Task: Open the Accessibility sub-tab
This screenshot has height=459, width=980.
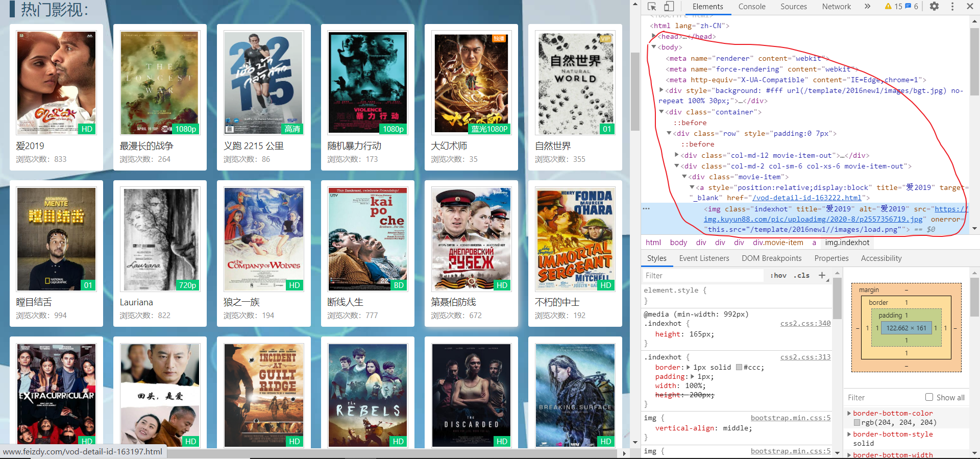Action: [881, 258]
